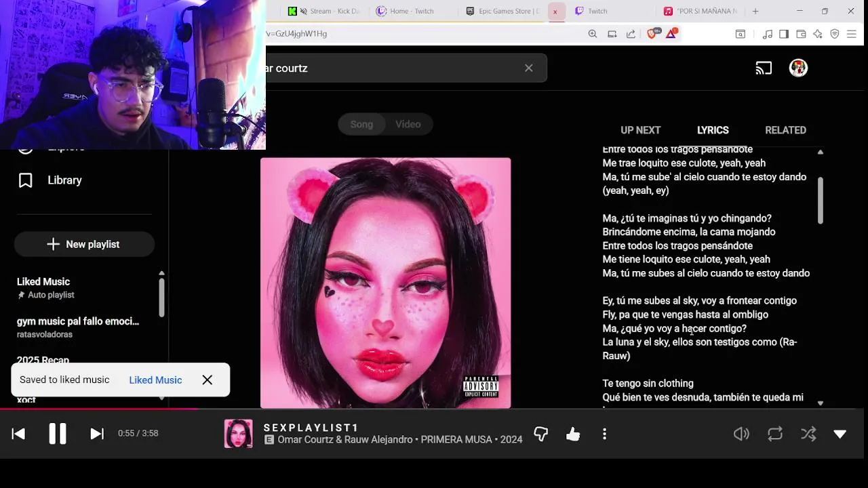This screenshot has height=488, width=868.
Task: Open the player three-dot more actions menu
Action: 604,434
